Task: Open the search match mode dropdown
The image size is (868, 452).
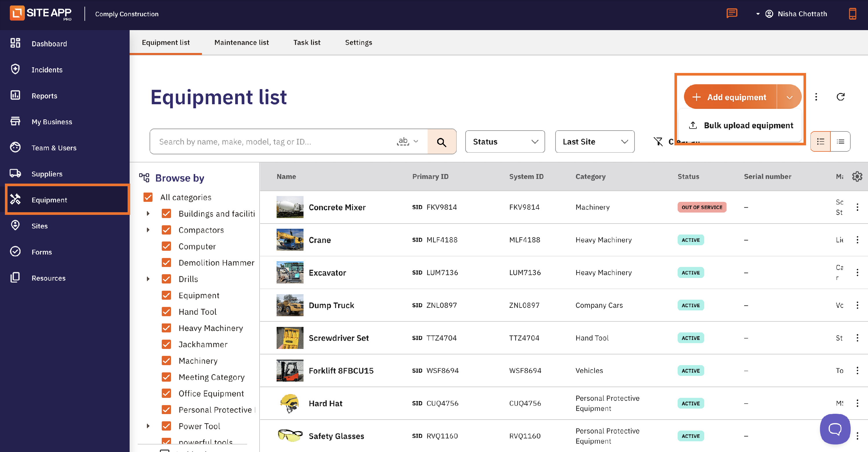Action: click(408, 142)
